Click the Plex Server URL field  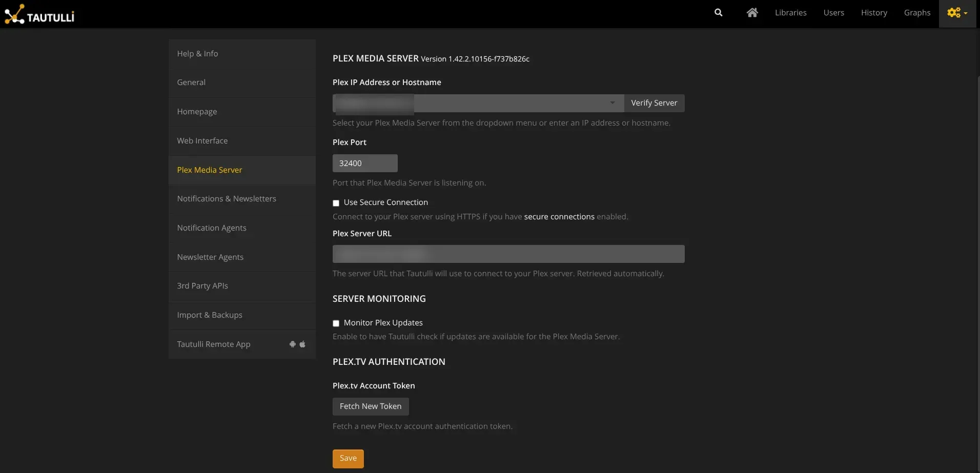coord(508,254)
